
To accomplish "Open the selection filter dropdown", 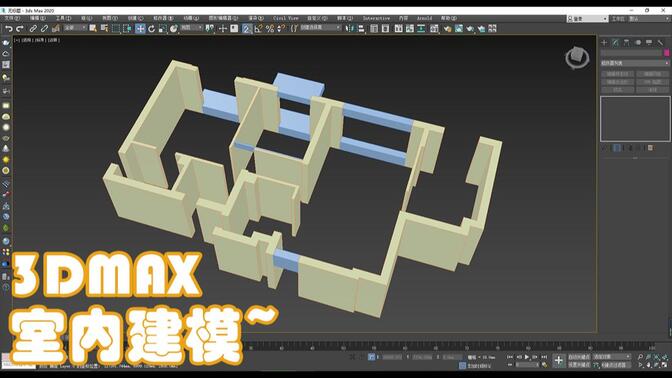I will pyautogui.click(x=75, y=28).
